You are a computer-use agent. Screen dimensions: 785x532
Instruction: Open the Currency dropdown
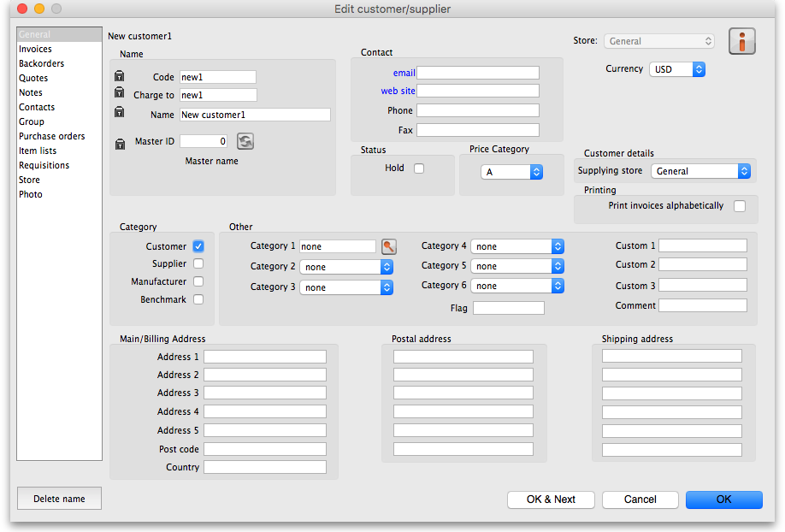click(677, 69)
